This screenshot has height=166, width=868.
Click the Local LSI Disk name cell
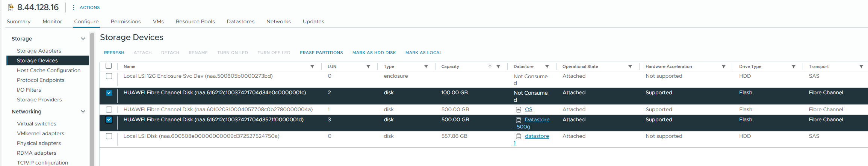click(x=201, y=136)
